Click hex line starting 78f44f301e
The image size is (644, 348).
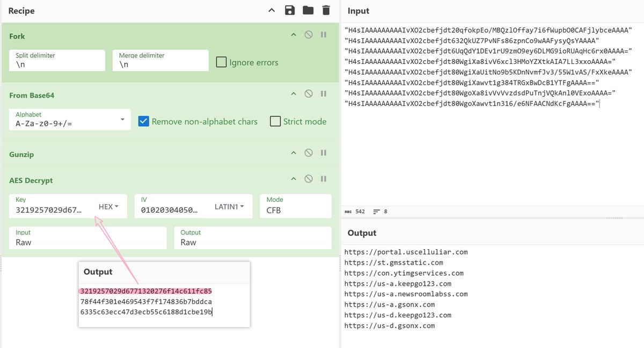click(x=146, y=301)
